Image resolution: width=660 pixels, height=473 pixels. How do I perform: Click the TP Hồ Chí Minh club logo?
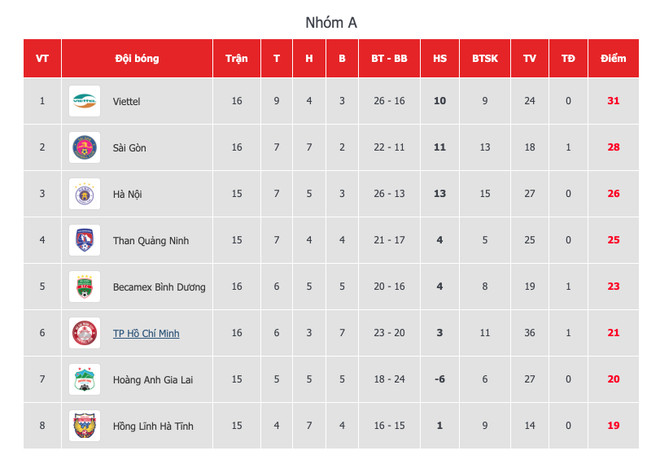(x=83, y=333)
